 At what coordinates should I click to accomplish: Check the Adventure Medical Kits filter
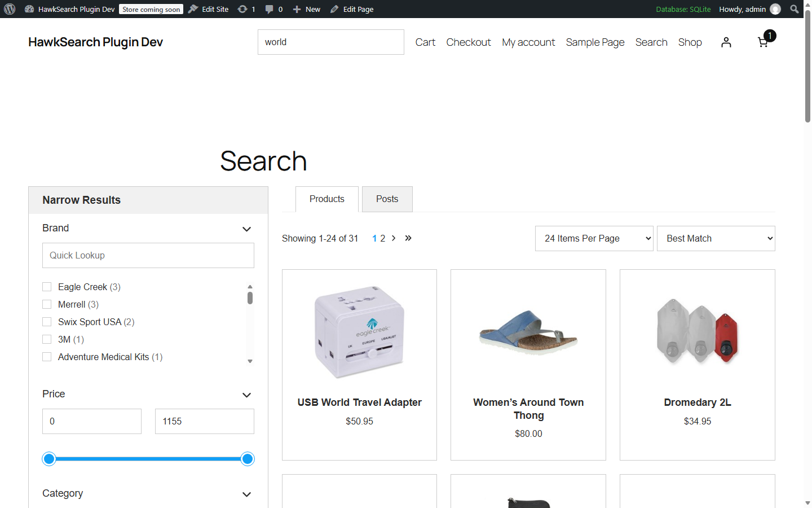pos(47,357)
